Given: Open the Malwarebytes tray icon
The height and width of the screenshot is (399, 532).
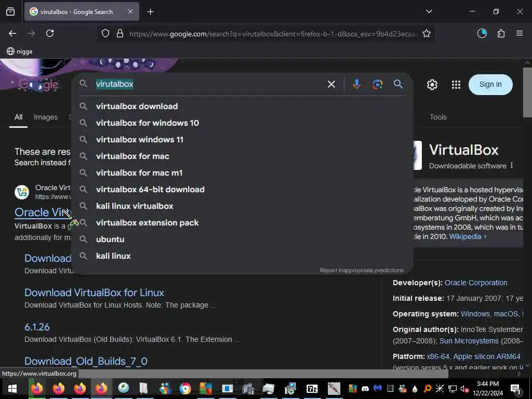Looking at the screenshot, I should point(378,388).
